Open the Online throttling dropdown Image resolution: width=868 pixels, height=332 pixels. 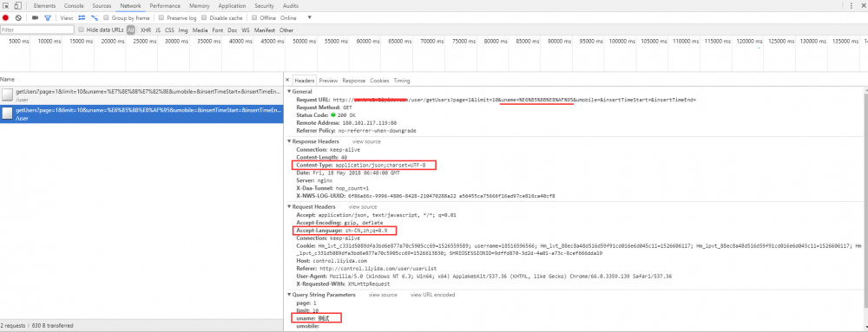296,17
